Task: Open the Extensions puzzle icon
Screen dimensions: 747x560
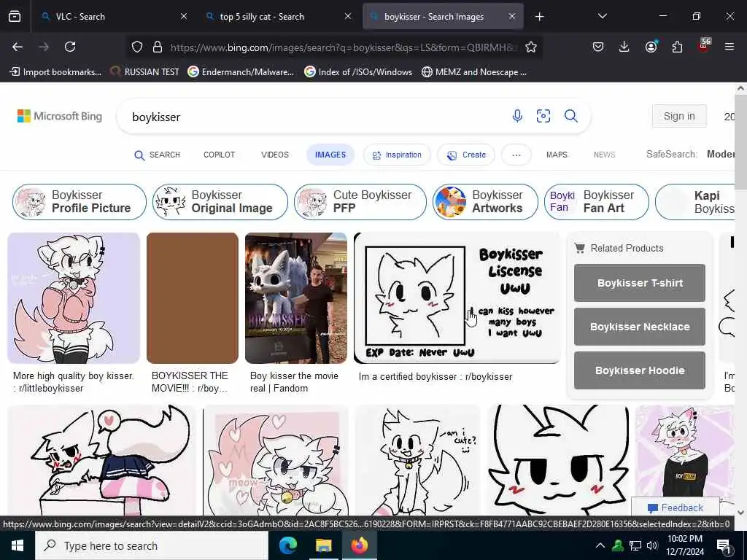Action: click(x=677, y=47)
